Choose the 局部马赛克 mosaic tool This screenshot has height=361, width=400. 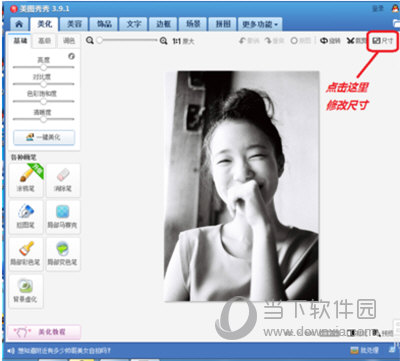63,216
